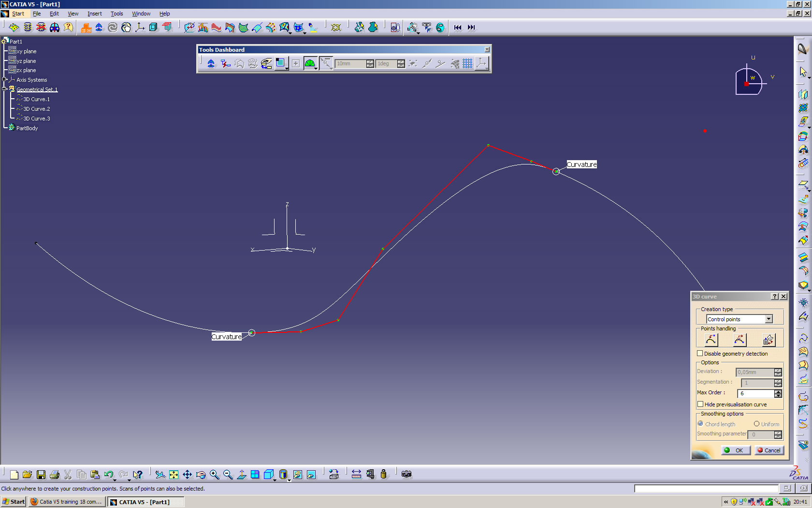Image resolution: width=812 pixels, height=508 pixels.
Task: Toggle Hide previsualisation curve checkbox
Action: click(x=700, y=404)
